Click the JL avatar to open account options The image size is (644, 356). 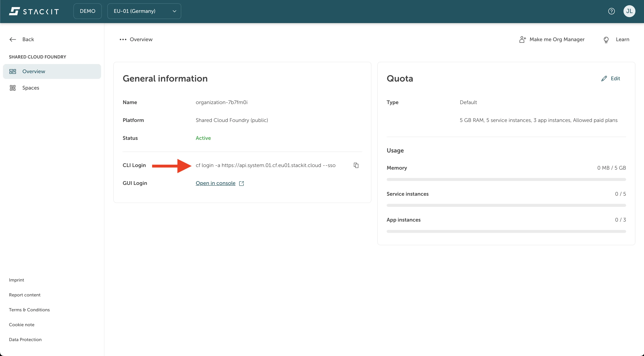(630, 11)
